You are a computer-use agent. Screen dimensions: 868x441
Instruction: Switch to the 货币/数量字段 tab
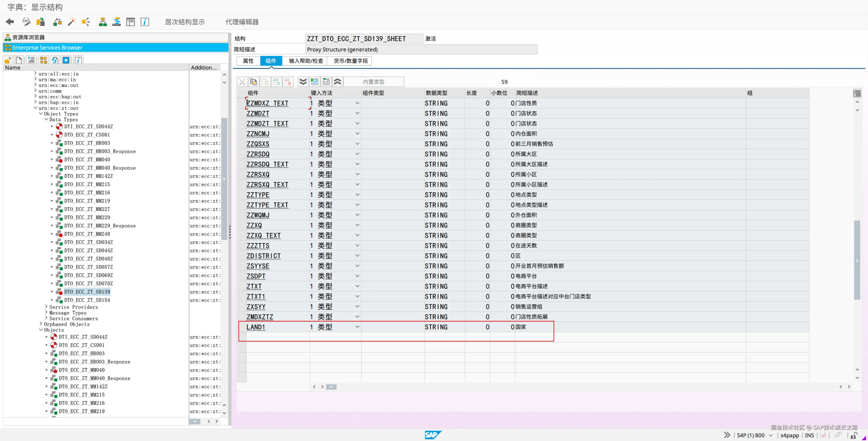351,61
